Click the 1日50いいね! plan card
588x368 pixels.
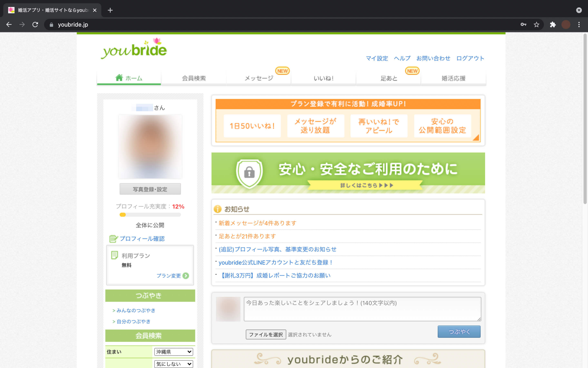pyautogui.click(x=252, y=126)
